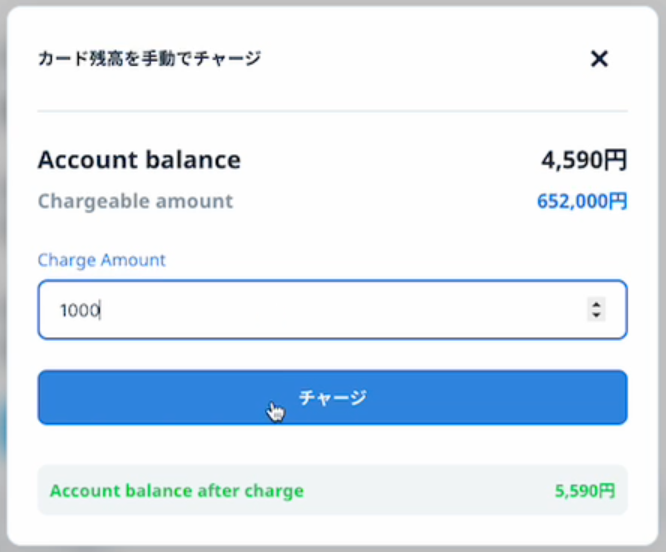Click the left edge of the チャージ button
Image resolution: width=666 pixels, height=552 pixels.
coord(50,398)
